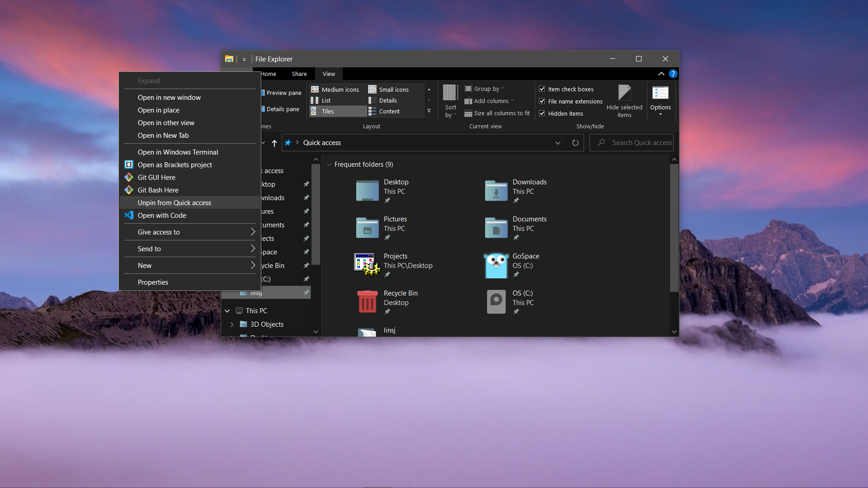Image resolution: width=868 pixels, height=488 pixels.
Task: Click the Search Quick access field
Action: coord(641,143)
